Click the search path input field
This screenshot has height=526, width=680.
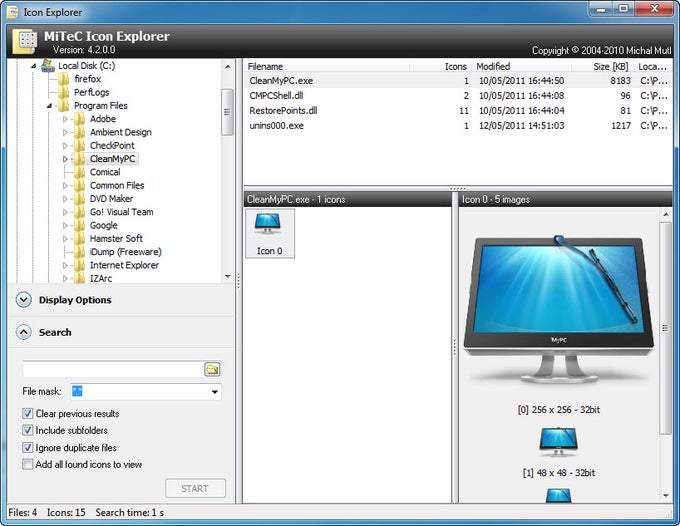113,369
